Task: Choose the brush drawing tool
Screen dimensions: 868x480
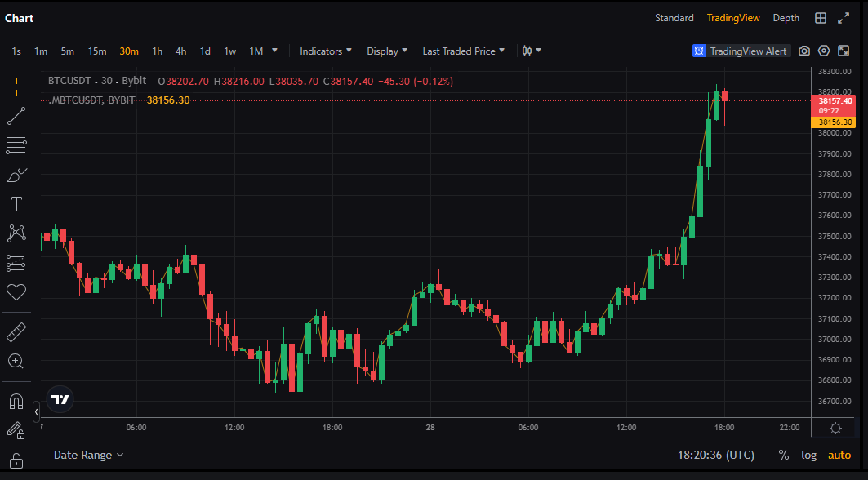Action: point(16,175)
